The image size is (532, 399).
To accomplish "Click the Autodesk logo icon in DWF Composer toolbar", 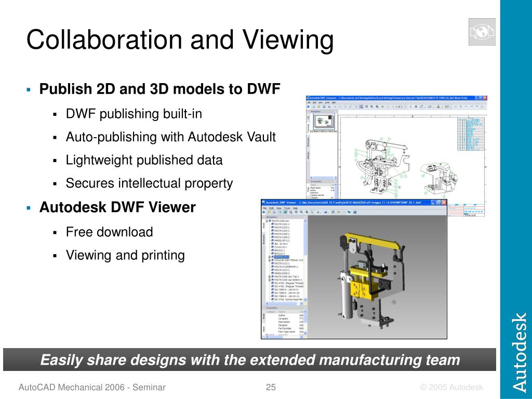I will 308,107.
